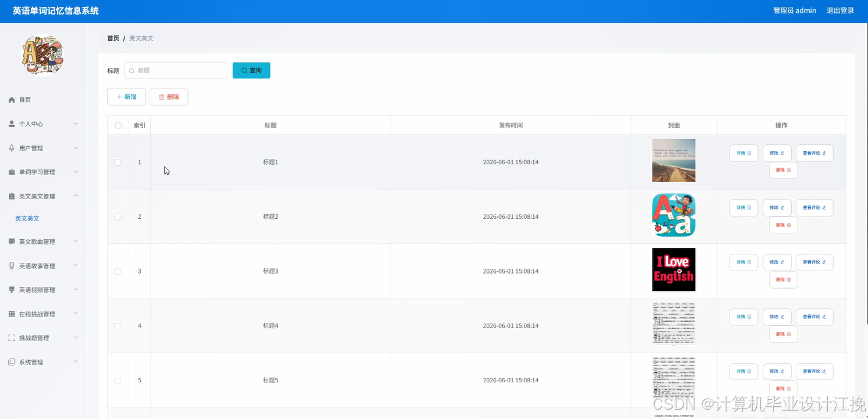Expand the 英文歌曲管理 menu chevron
The image size is (868, 419).
[76, 242]
